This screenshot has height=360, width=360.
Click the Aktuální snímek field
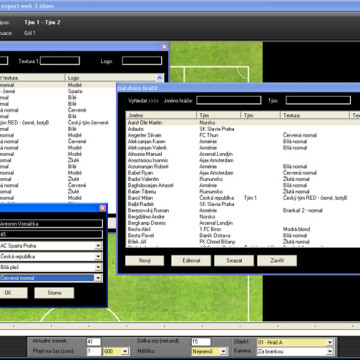pos(94,342)
